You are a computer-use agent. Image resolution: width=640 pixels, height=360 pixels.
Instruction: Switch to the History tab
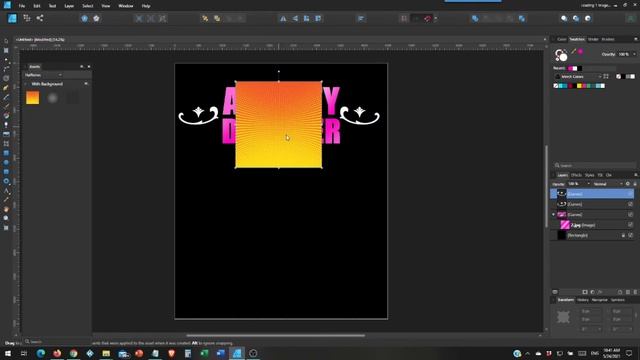(583, 300)
